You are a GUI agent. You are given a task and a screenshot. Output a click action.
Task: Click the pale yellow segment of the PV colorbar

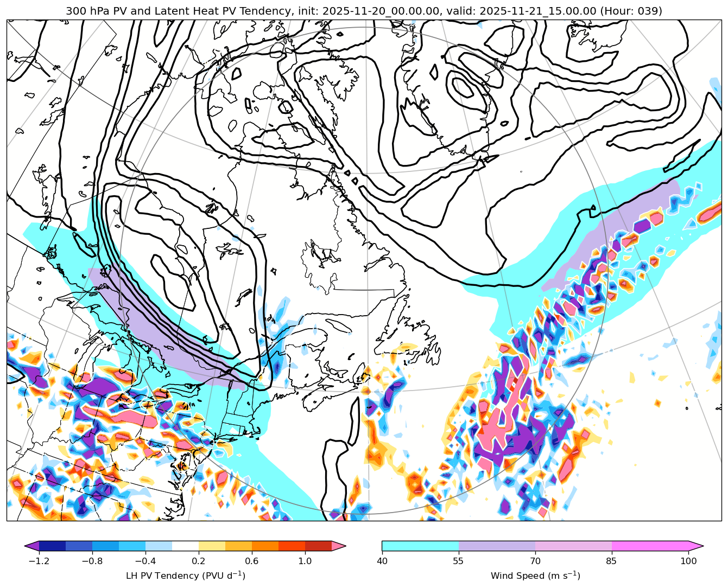pos(212,546)
